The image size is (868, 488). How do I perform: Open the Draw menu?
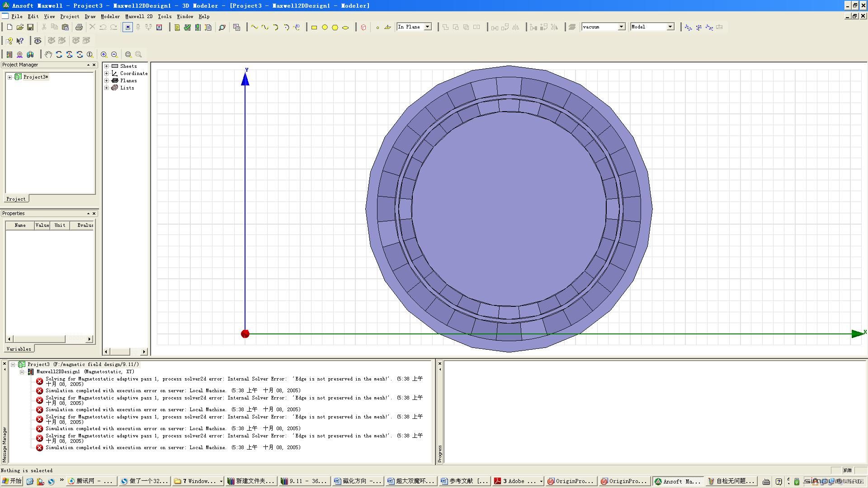coord(90,16)
